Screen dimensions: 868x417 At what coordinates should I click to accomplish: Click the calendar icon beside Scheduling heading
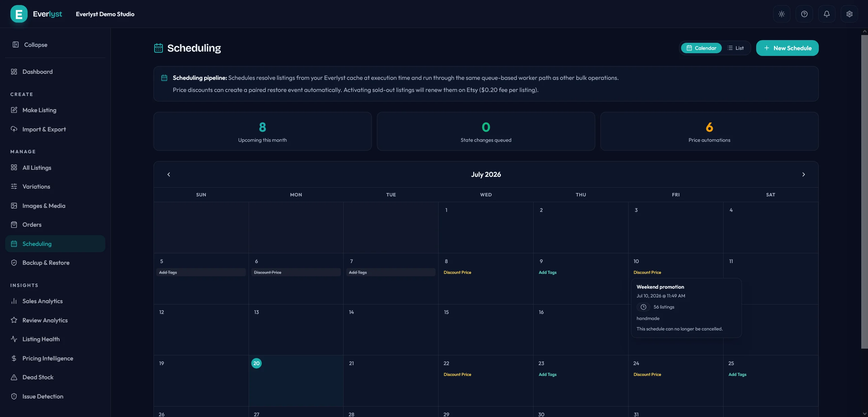click(158, 48)
